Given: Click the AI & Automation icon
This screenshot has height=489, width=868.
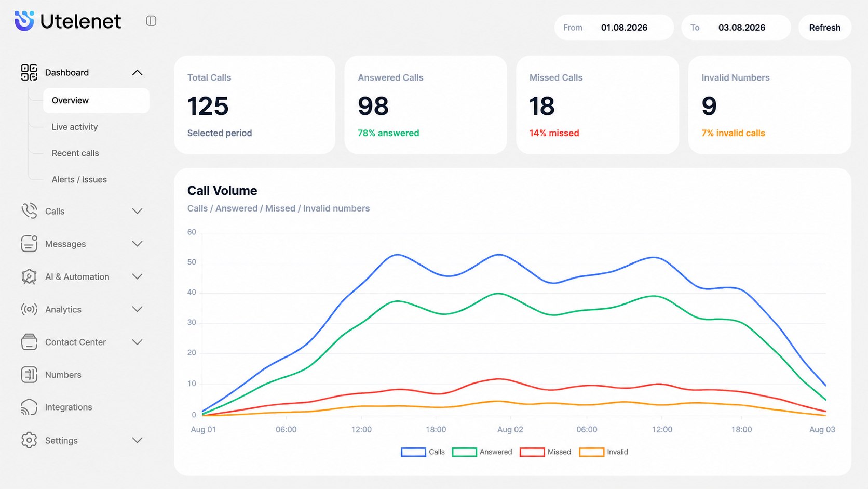Looking at the screenshot, I should coord(29,276).
